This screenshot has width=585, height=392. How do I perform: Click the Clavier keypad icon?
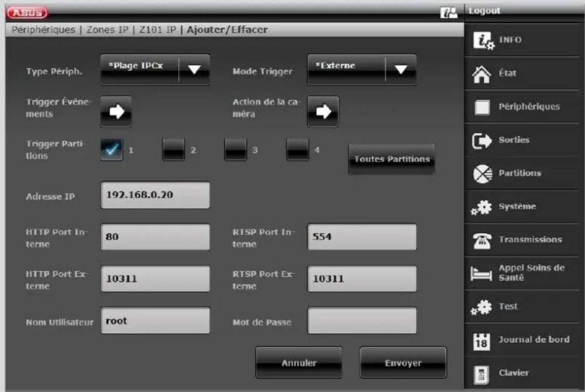click(x=480, y=373)
